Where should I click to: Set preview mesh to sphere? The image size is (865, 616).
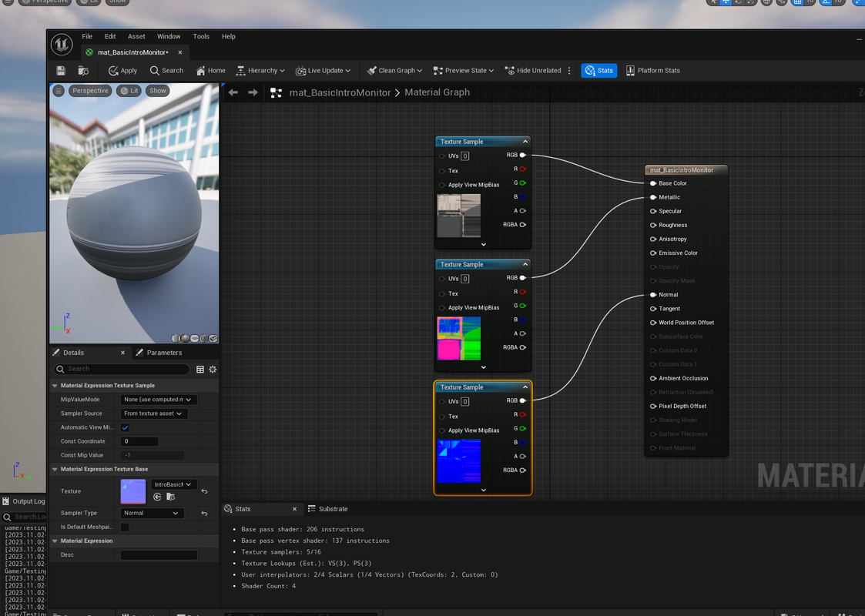click(x=186, y=338)
